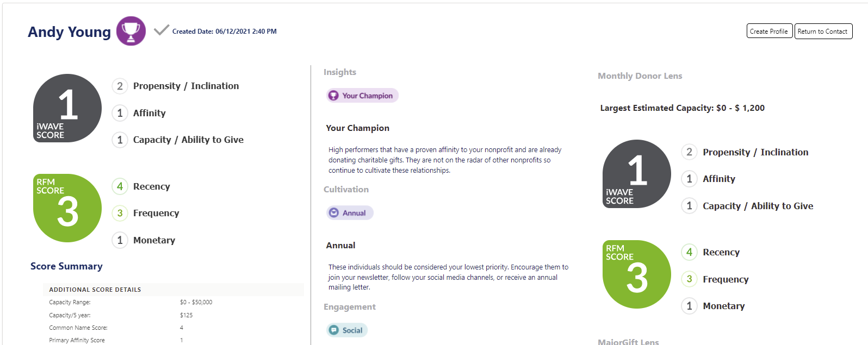Select the Propensity / Inclination score of 2
868x345 pixels.
tap(120, 86)
